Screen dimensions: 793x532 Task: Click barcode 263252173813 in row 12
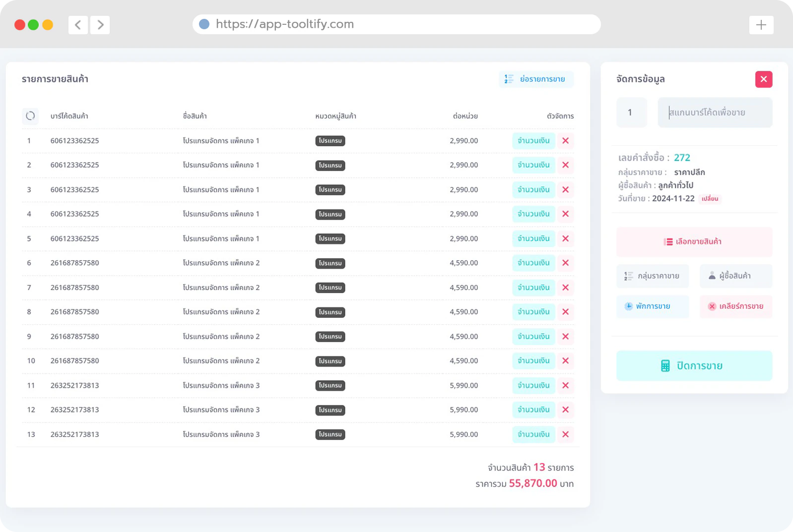[x=74, y=410]
